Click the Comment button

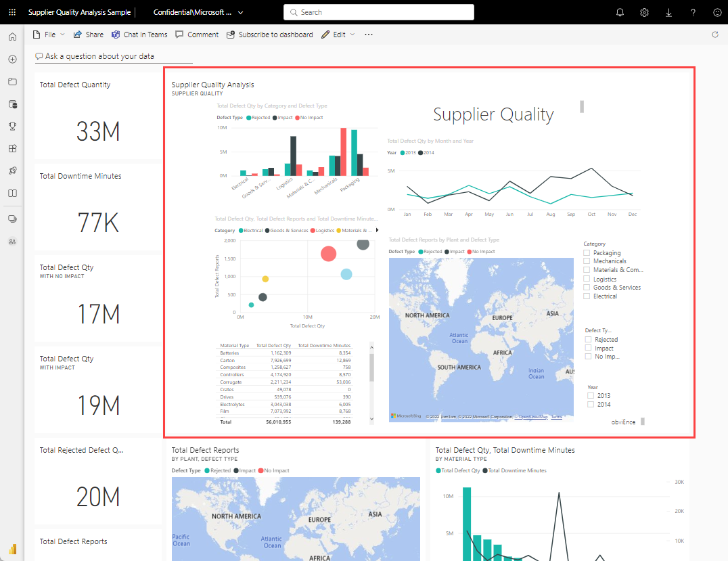(197, 35)
